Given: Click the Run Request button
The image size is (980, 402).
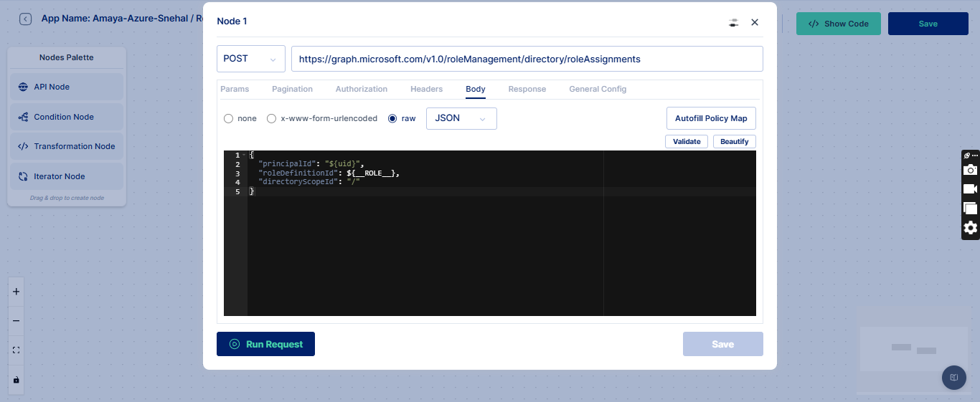Looking at the screenshot, I should point(265,344).
